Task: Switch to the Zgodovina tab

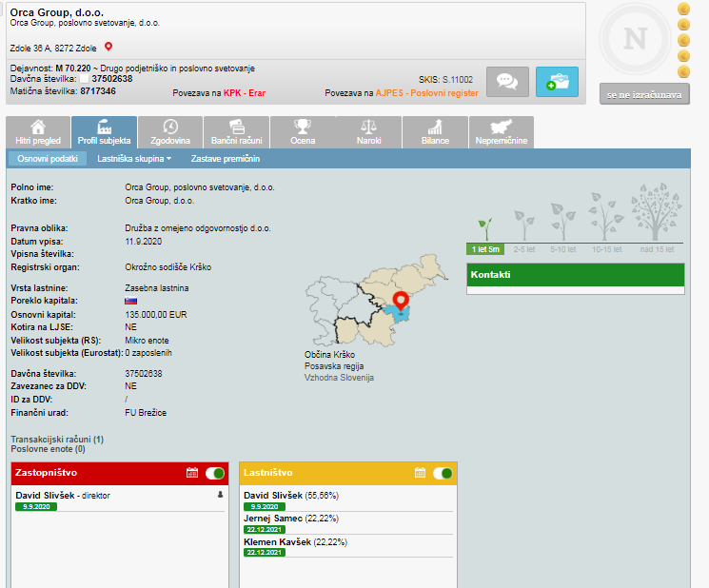Action: coord(169,132)
